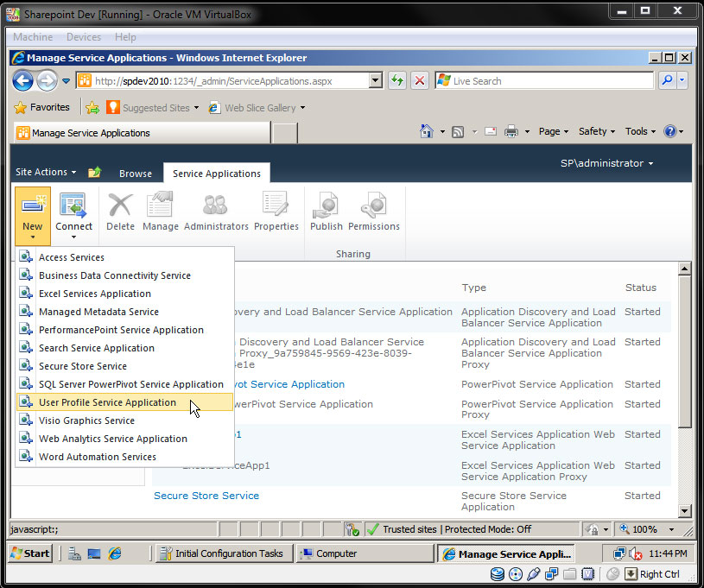Click the search magnifier icon
The image size is (704, 588).
[667, 81]
